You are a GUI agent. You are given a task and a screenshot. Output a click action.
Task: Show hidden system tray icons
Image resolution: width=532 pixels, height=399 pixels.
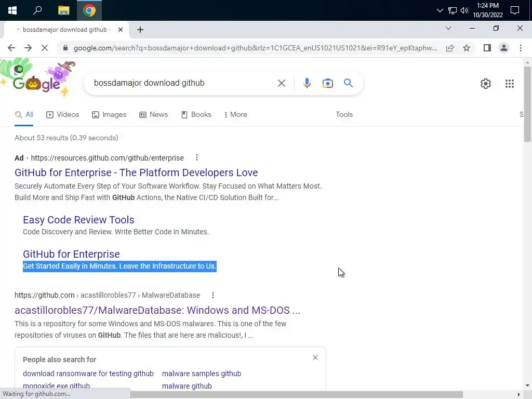point(440,10)
